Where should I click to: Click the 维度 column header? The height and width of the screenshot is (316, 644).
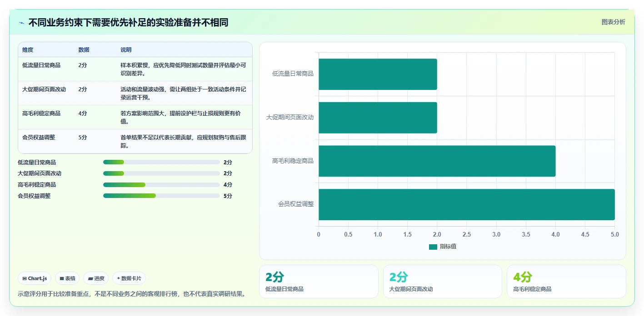(28, 50)
